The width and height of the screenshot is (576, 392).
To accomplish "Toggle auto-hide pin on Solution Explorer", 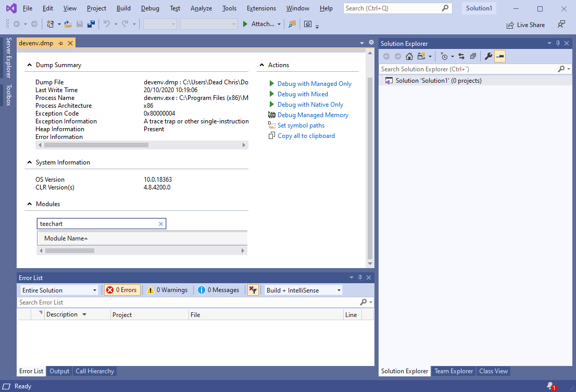I will (558, 43).
